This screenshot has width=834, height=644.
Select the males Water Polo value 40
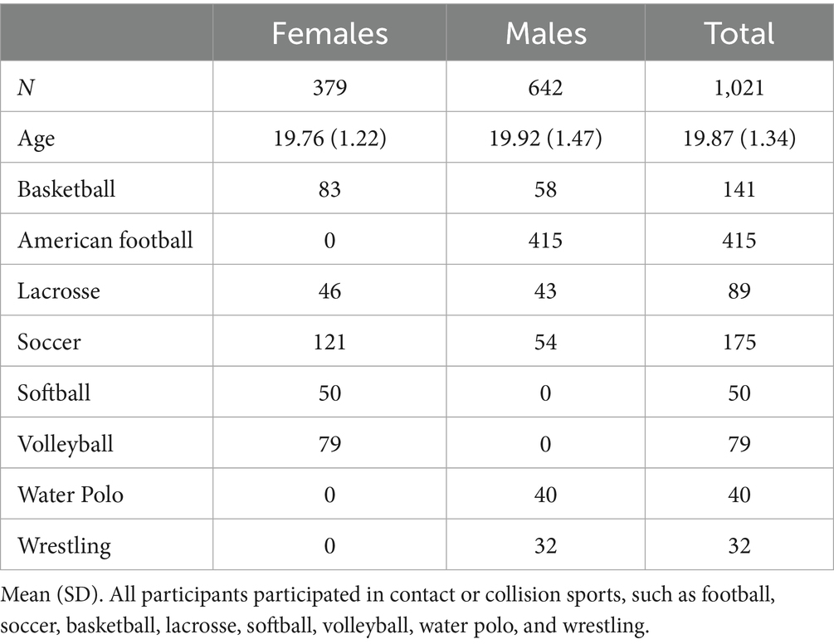click(545, 494)
